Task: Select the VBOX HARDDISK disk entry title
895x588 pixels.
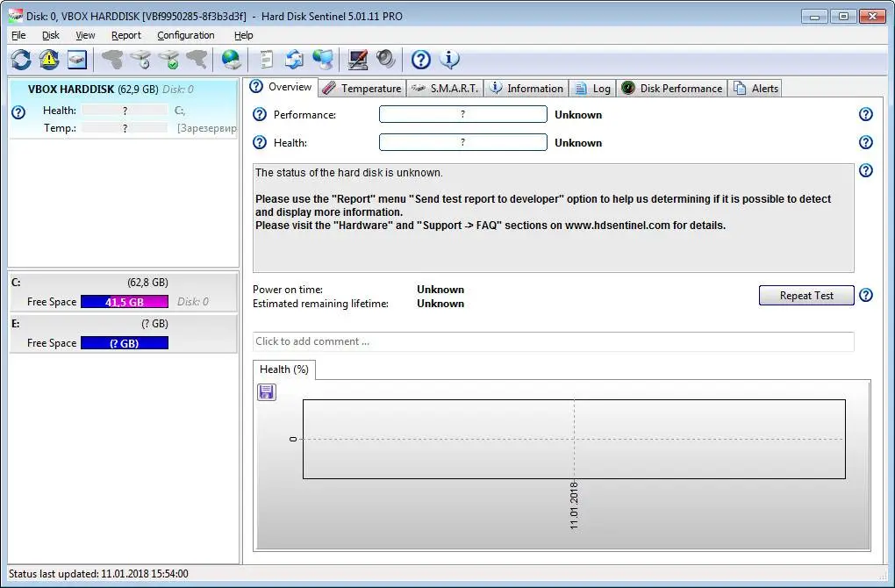Action: click(x=71, y=89)
